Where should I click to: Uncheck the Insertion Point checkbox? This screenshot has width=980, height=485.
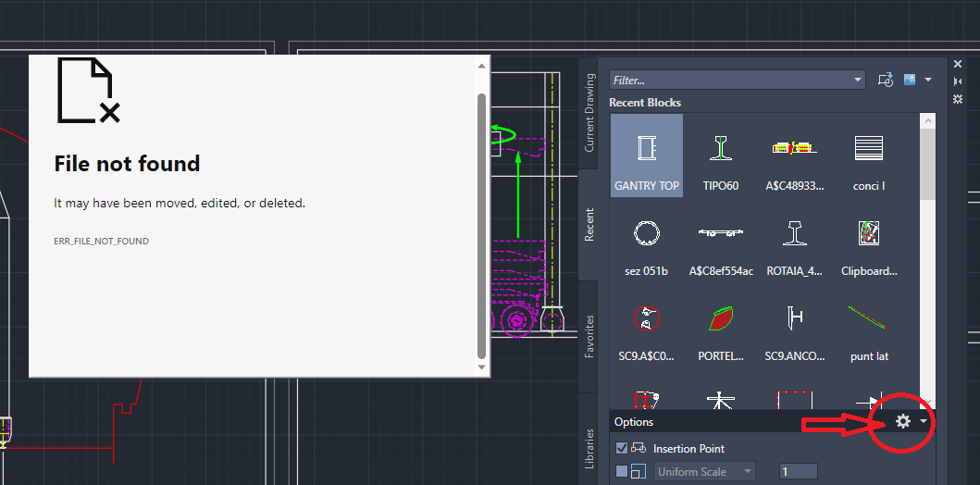[x=622, y=449]
